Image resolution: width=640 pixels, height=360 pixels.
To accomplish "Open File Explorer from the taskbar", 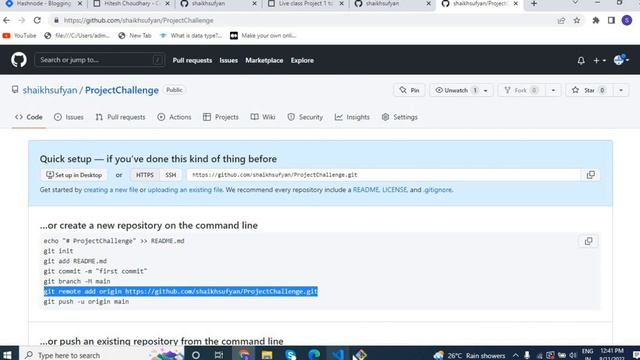I will pyautogui.click(x=267, y=354).
